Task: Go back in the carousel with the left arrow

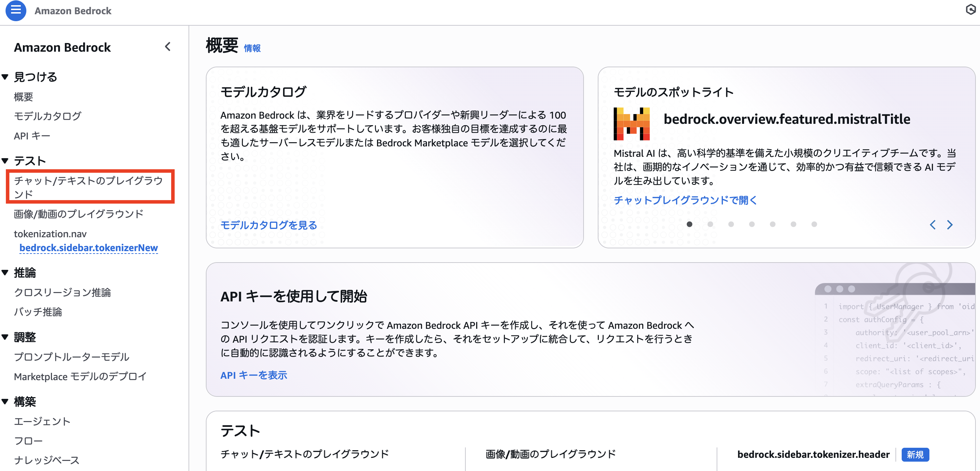Action: [x=933, y=225]
